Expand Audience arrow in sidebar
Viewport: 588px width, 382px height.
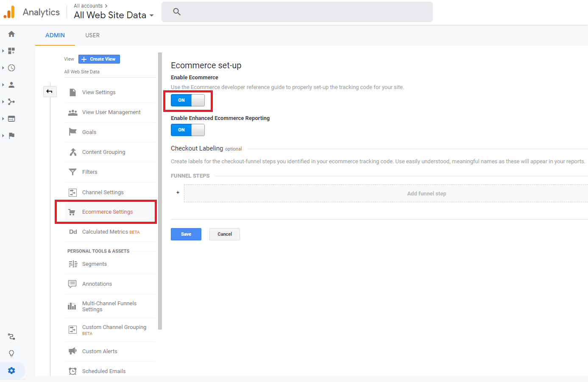point(3,85)
